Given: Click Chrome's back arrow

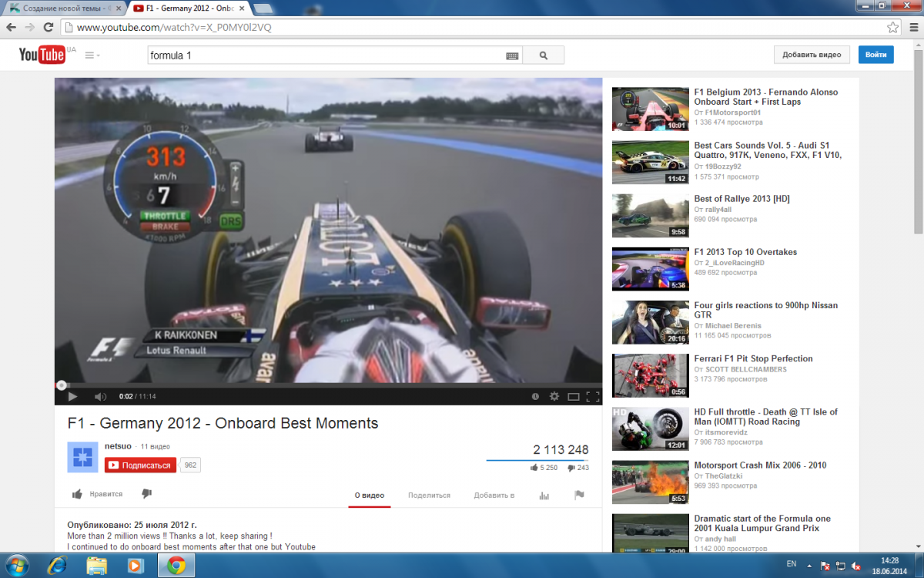Looking at the screenshot, I should tap(12, 27).
